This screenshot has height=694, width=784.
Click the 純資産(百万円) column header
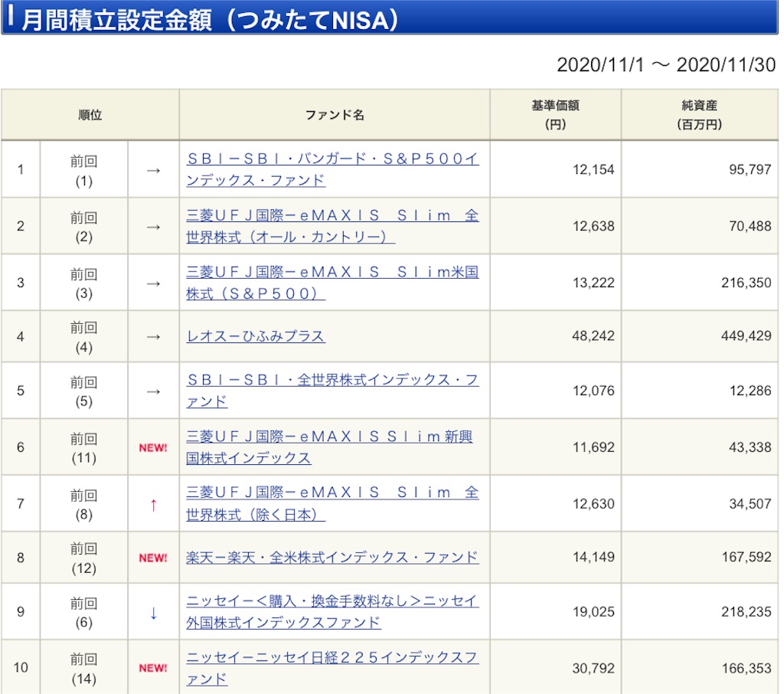(700, 115)
